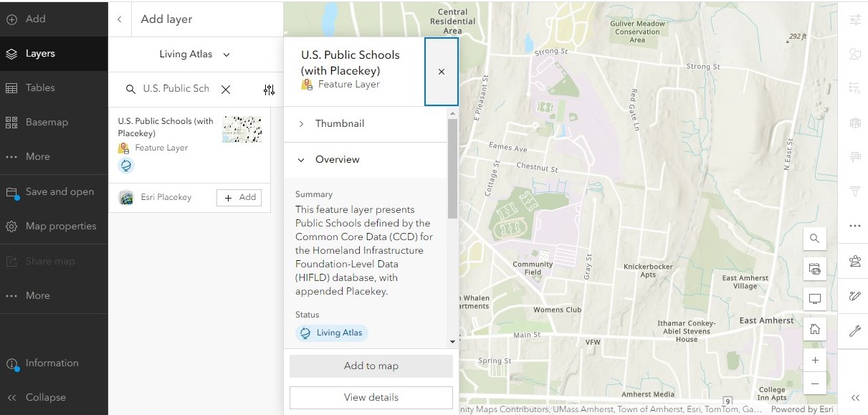Open Map properties
The image size is (868, 415).
click(x=54, y=226)
